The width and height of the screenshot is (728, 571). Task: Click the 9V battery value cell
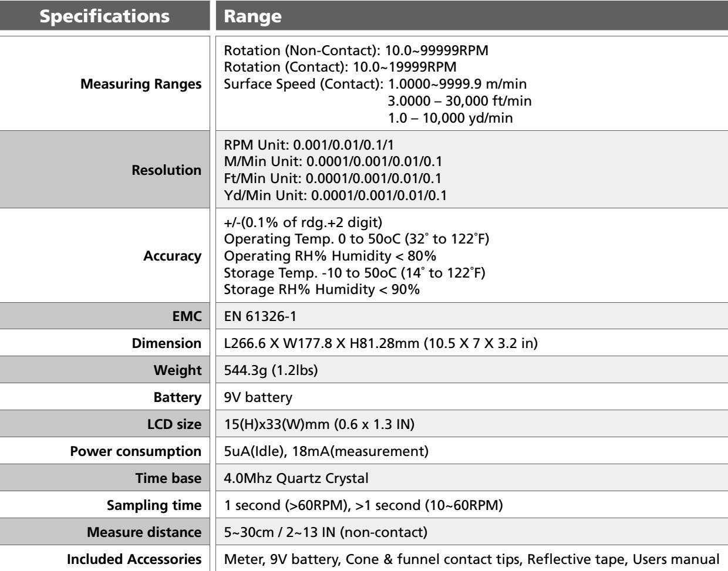click(x=258, y=397)
